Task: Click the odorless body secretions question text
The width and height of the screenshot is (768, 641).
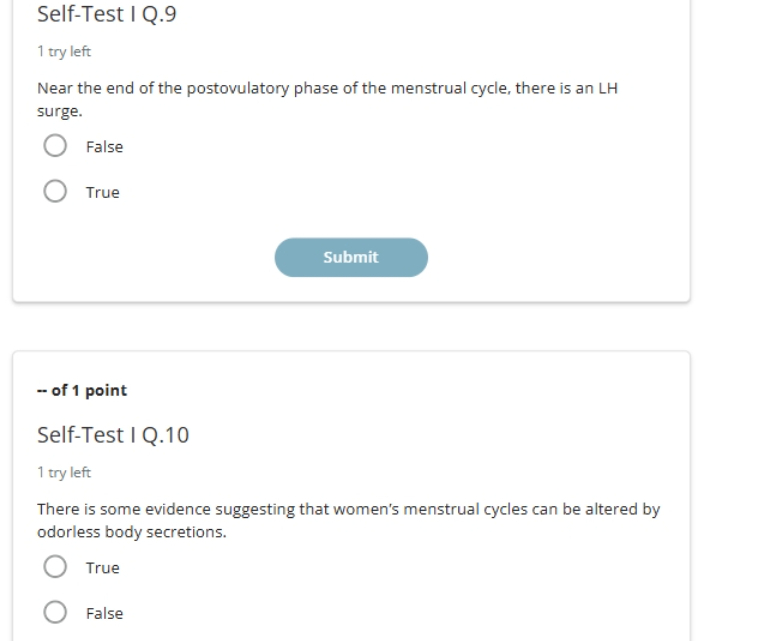Action: (x=349, y=521)
